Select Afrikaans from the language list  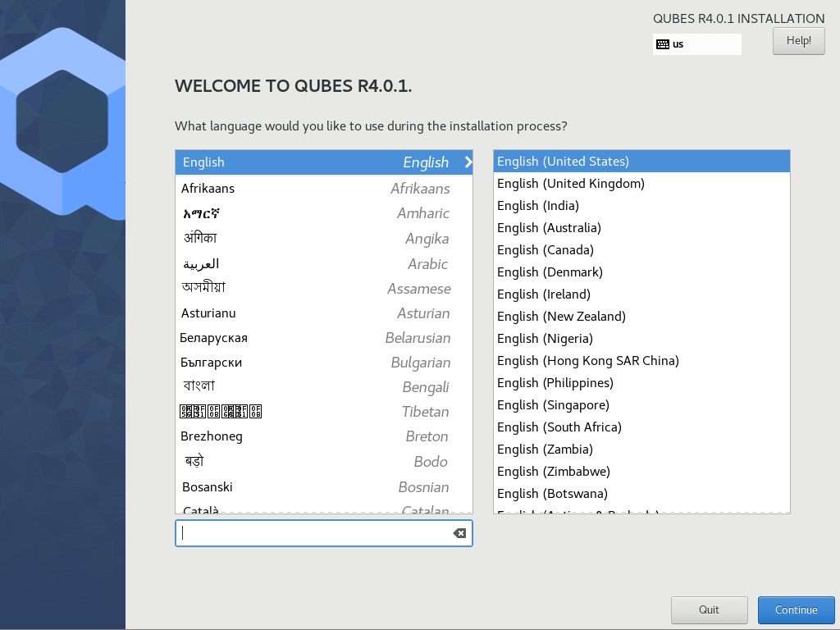323,189
